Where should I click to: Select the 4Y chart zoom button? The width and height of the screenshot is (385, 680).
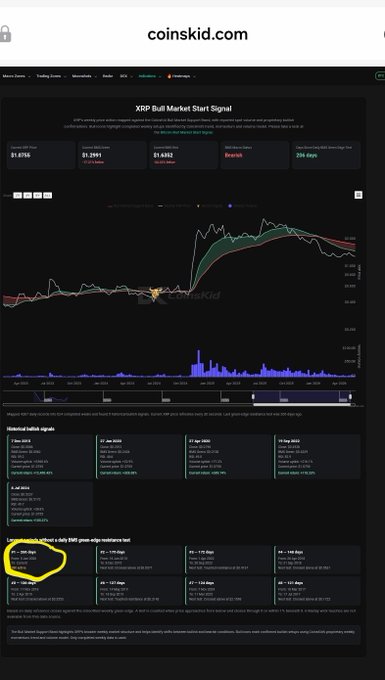(37, 195)
